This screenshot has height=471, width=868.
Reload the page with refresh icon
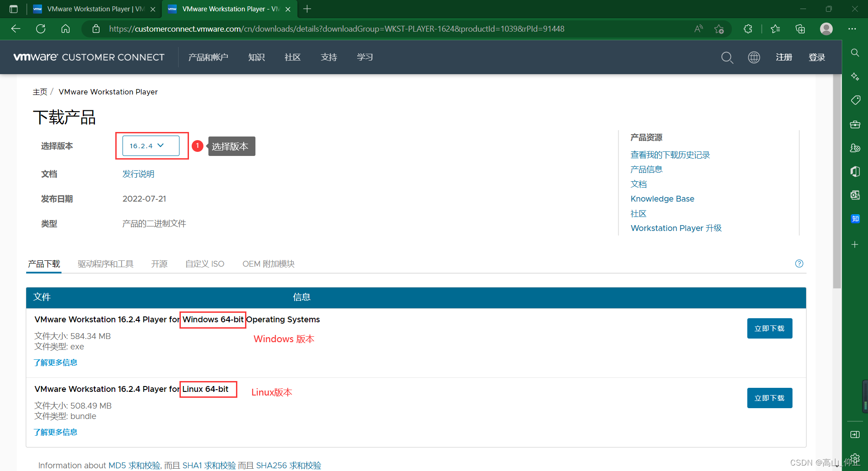click(x=41, y=29)
